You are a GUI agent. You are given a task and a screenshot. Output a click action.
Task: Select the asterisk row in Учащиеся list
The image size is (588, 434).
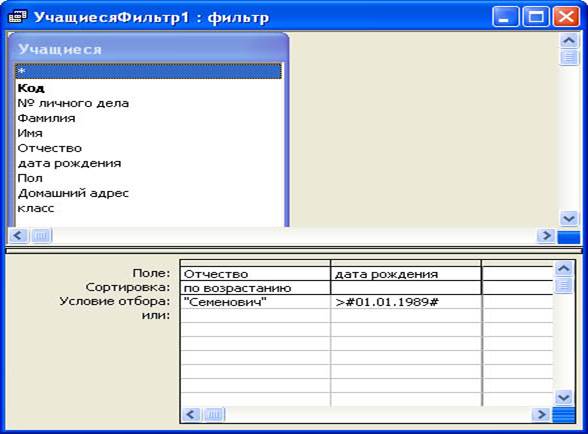pyautogui.click(x=148, y=71)
